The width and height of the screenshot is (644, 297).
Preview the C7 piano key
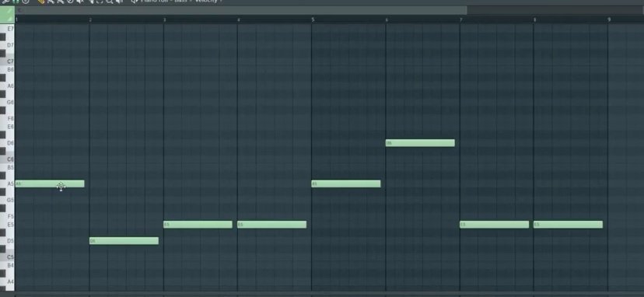point(8,61)
